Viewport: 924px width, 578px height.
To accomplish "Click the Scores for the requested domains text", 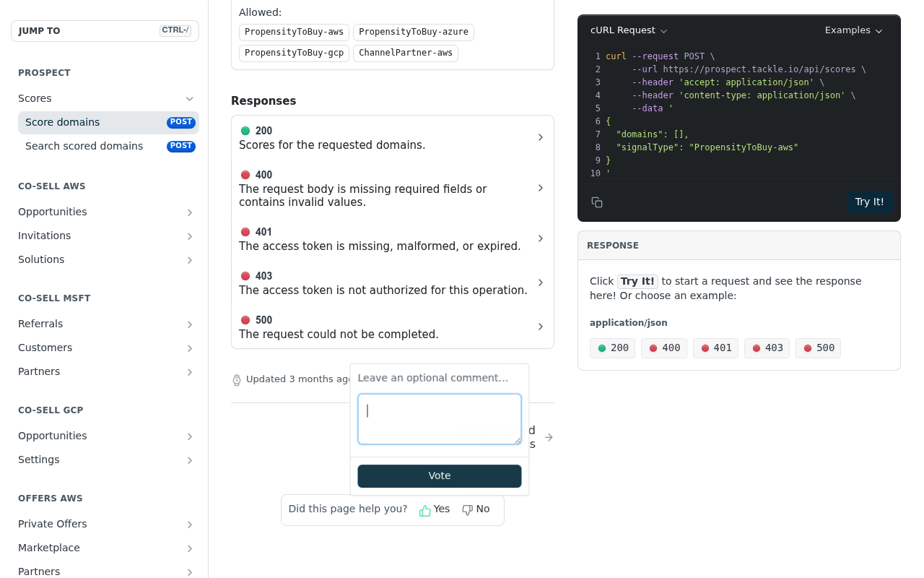I will 332,145.
